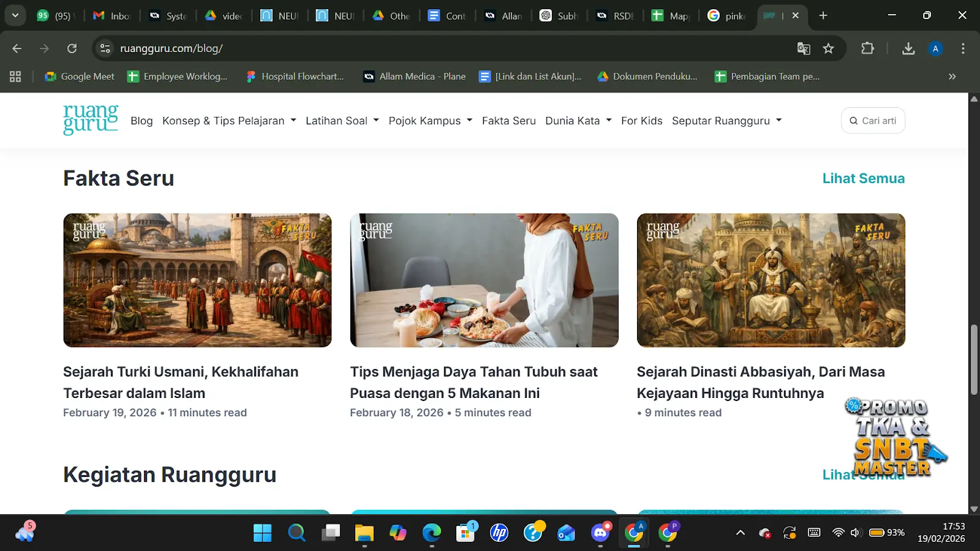Open Microsoft Edge from taskbar
This screenshot has height=551, width=980.
[x=432, y=533]
